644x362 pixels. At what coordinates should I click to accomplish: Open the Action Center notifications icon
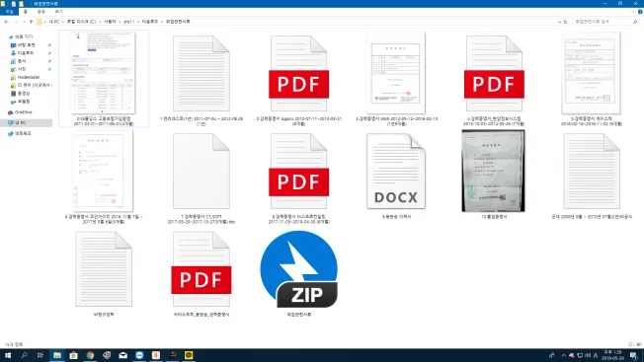(634, 355)
